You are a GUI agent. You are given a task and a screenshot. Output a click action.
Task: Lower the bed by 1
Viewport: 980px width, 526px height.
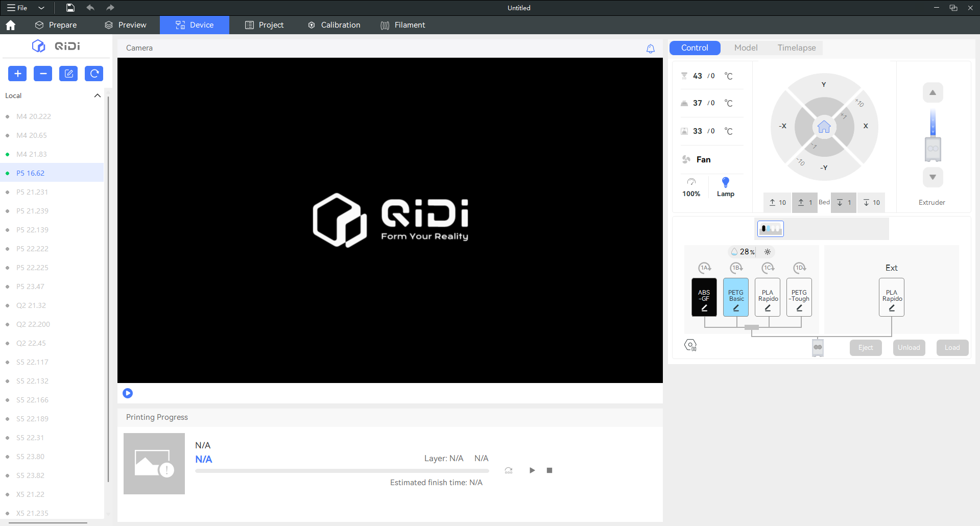(x=844, y=203)
